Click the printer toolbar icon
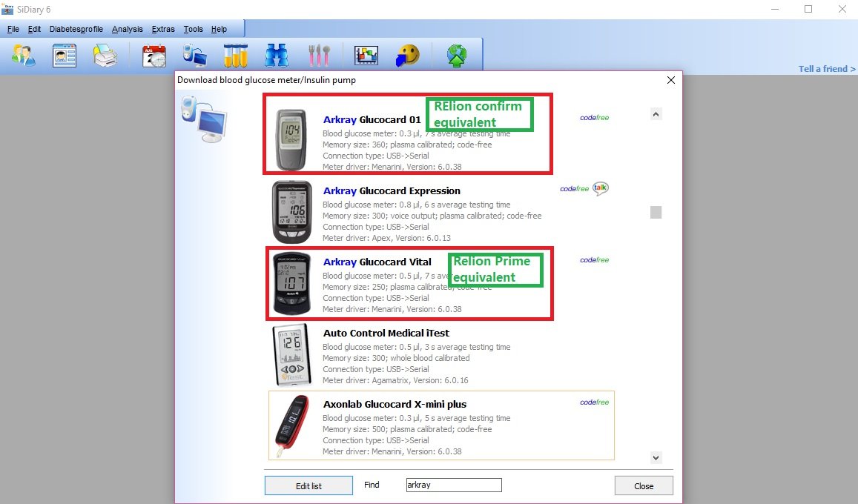The height and width of the screenshot is (504, 858). coord(105,56)
